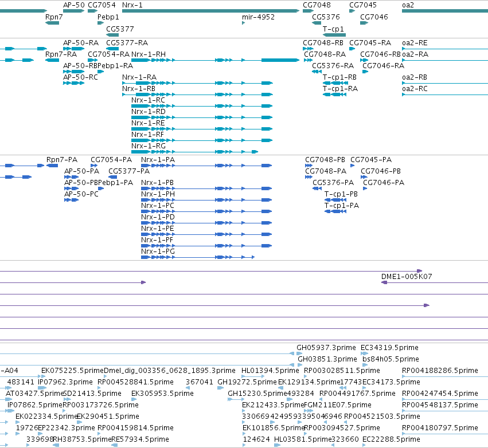This screenshot has width=488, height=448.
Task: Click the CG7054-PA protein label
Action: pos(111,159)
